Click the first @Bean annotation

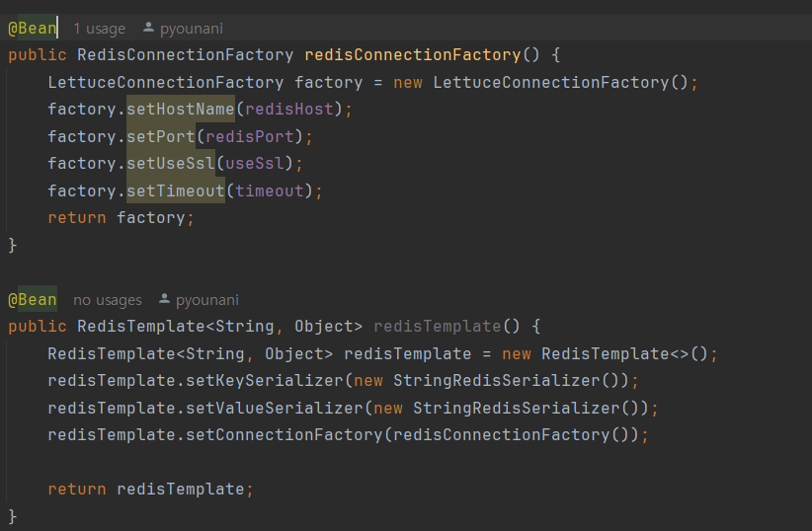[33, 28]
